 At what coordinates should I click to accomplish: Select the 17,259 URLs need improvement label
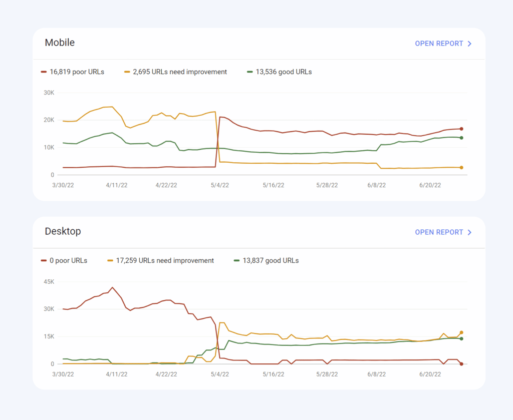pos(165,260)
